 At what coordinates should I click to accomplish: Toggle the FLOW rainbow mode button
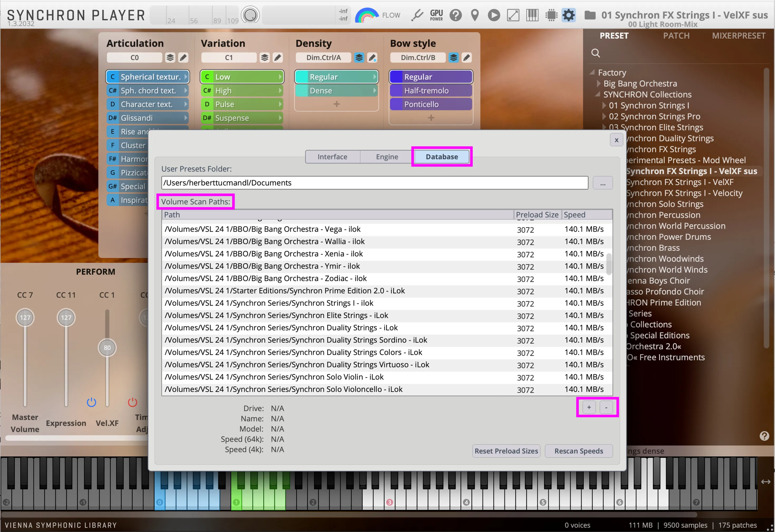click(367, 15)
